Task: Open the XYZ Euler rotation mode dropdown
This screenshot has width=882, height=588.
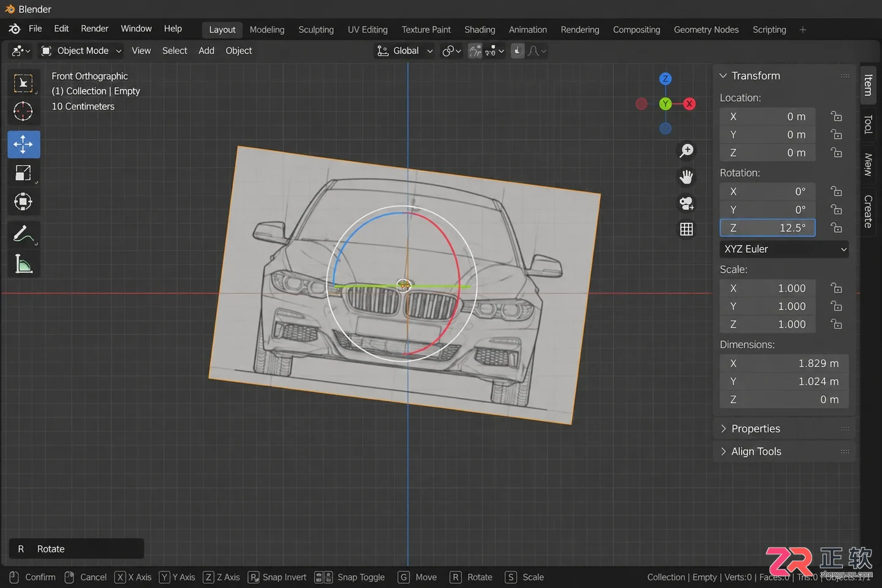Action: tap(785, 249)
